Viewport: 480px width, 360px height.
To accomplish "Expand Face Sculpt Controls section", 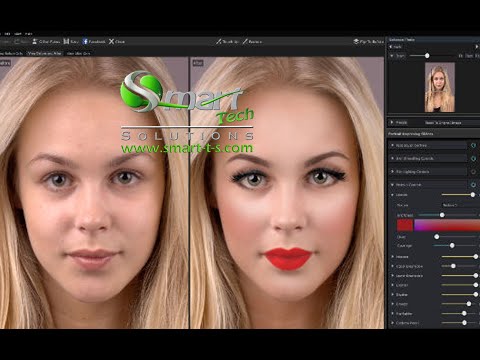I will point(392,145).
